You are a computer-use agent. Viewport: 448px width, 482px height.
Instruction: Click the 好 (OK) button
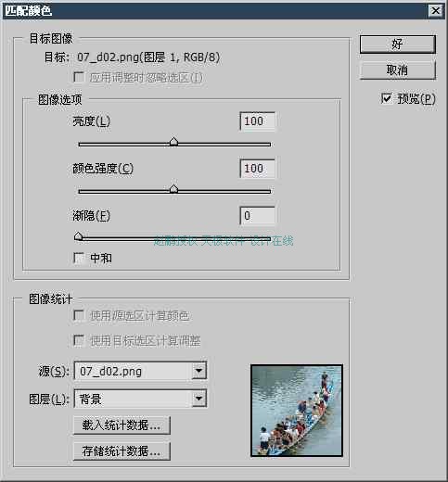click(x=398, y=44)
